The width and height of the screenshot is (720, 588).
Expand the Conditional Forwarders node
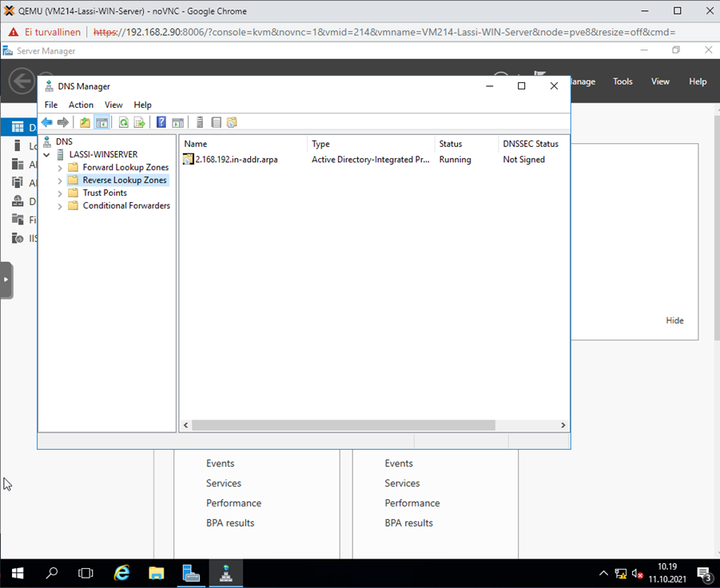[60, 207]
